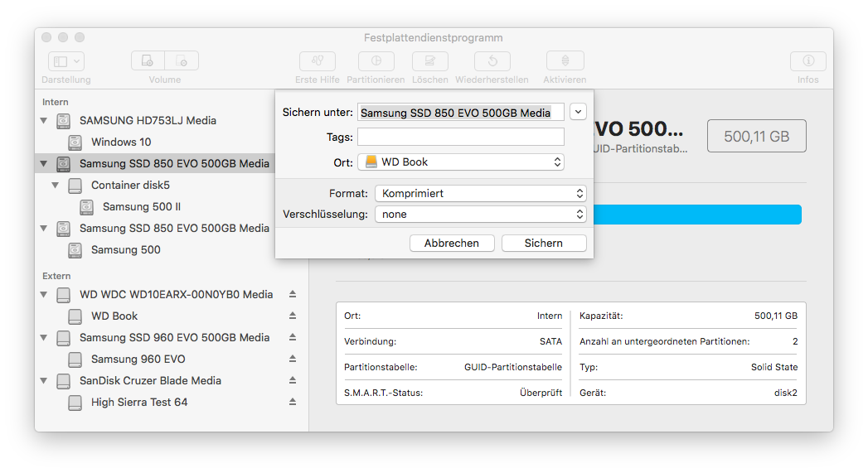Collapse the selected Samsung SSD 850 EVO disk
The image size is (868, 473).
pos(44,164)
